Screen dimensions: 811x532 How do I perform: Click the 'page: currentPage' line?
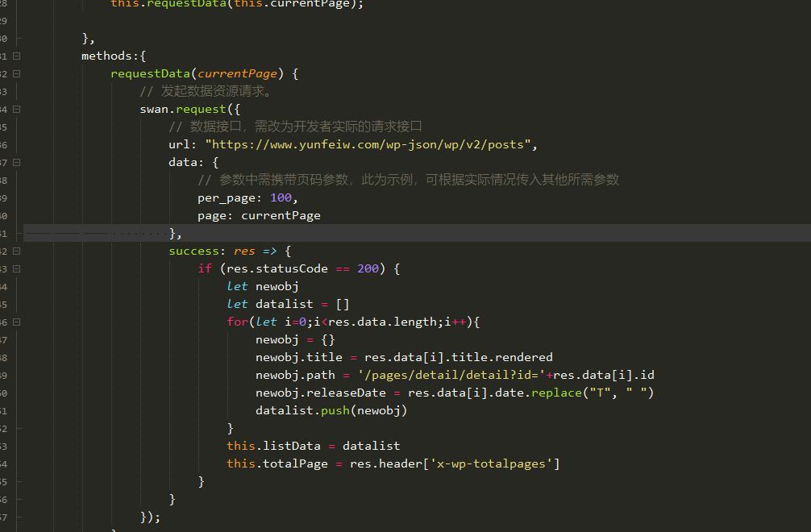point(259,215)
